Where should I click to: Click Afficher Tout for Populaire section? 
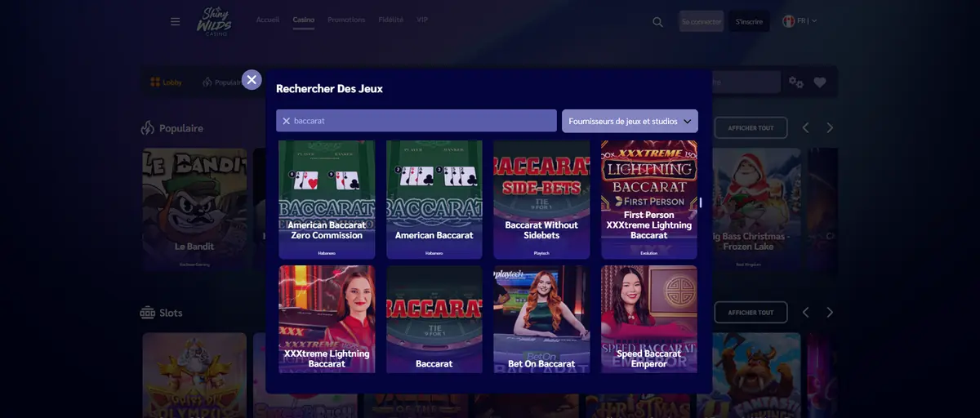751,128
